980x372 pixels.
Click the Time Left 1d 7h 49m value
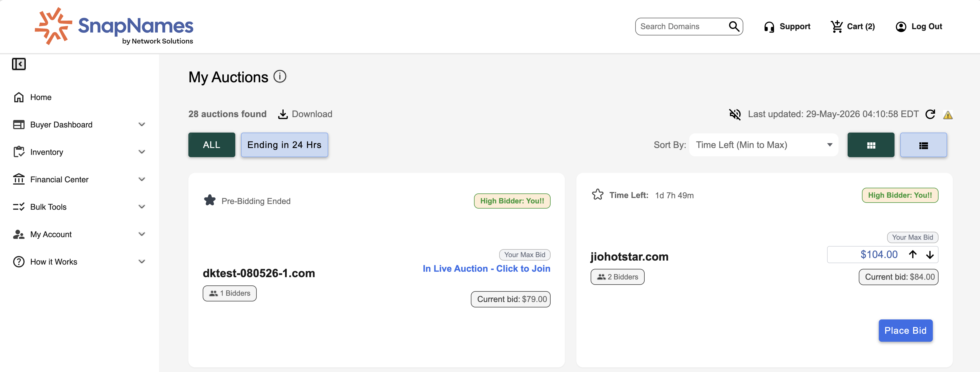pos(674,195)
